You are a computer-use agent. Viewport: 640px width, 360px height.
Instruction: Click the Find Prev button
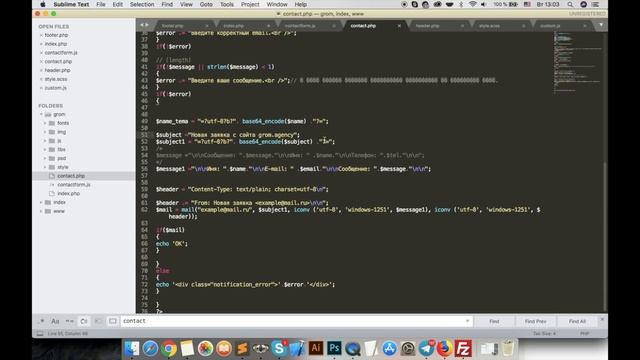536,322
